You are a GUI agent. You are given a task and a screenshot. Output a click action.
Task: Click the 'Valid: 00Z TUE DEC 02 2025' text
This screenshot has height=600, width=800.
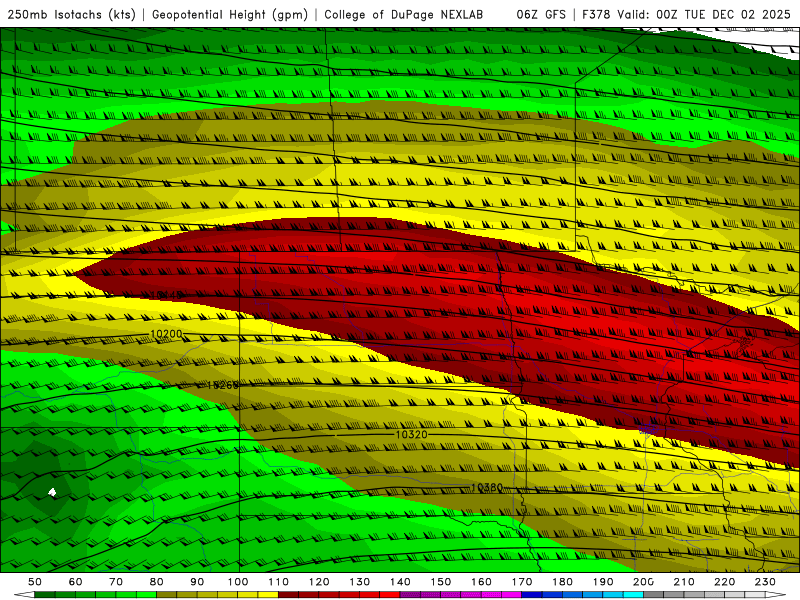pos(704,15)
